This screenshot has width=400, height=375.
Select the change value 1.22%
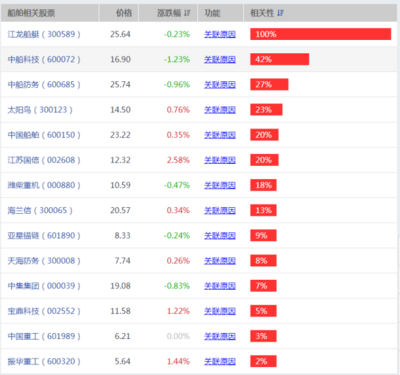pyautogui.click(x=178, y=311)
